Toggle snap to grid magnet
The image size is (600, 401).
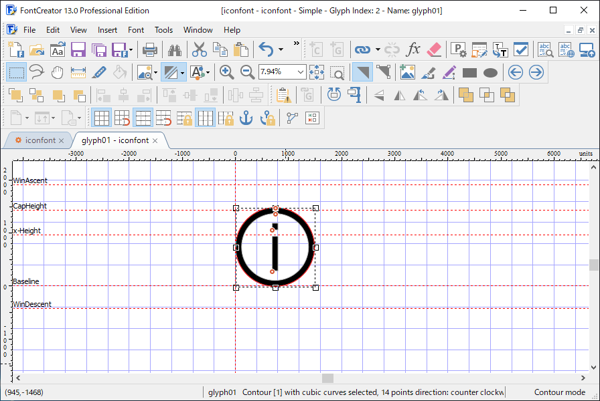pyautogui.click(x=122, y=118)
